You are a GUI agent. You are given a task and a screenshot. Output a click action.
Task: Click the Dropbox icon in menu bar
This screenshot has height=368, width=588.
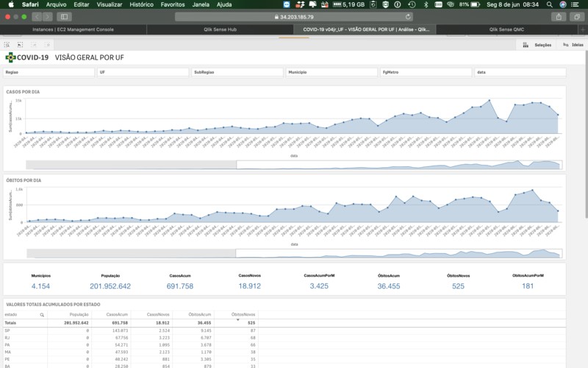point(300,4)
